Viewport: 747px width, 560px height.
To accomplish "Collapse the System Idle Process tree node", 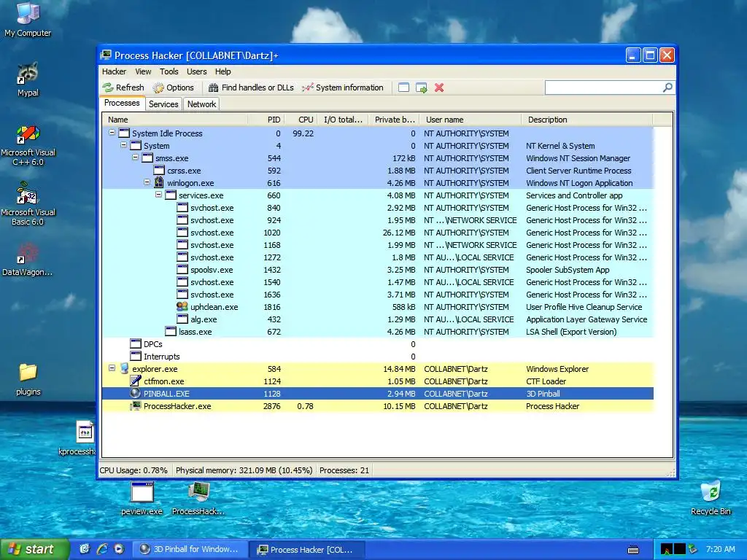I will [x=112, y=133].
